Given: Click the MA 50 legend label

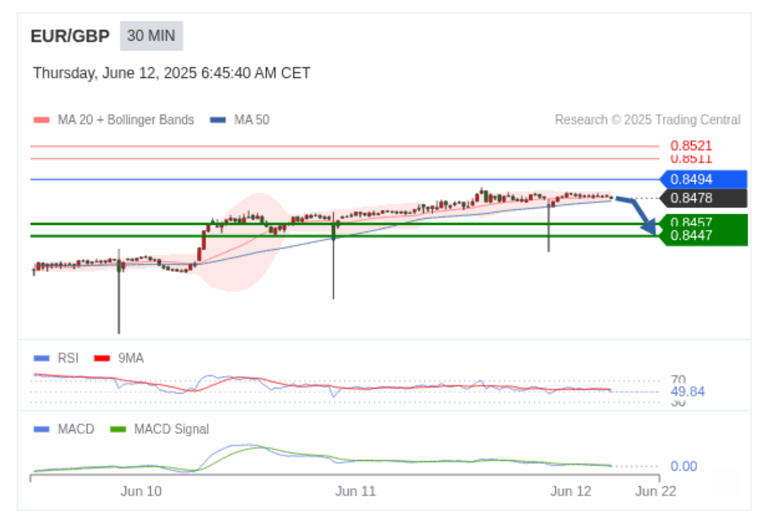Looking at the screenshot, I should (251, 120).
